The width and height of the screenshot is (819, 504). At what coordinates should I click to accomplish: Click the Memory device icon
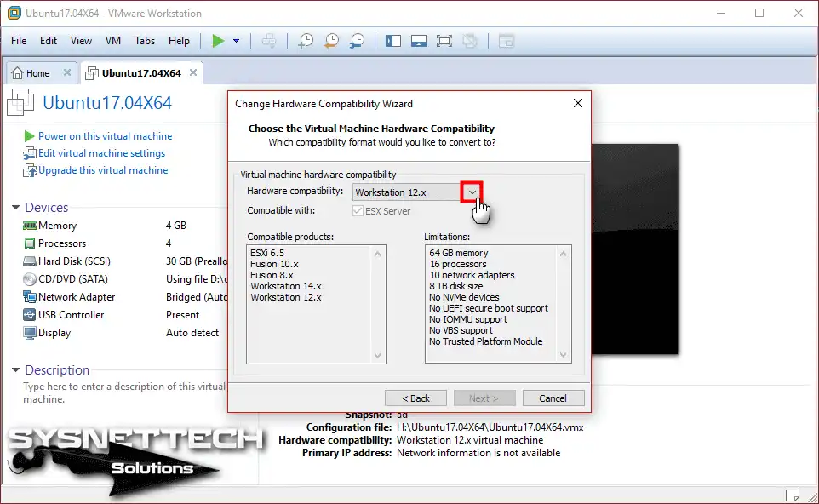click(29, 226)
